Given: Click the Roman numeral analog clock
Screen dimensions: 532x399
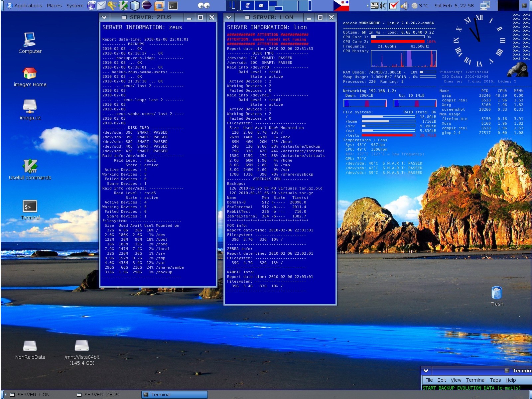Looking at the screenshot, I should 479,41.
